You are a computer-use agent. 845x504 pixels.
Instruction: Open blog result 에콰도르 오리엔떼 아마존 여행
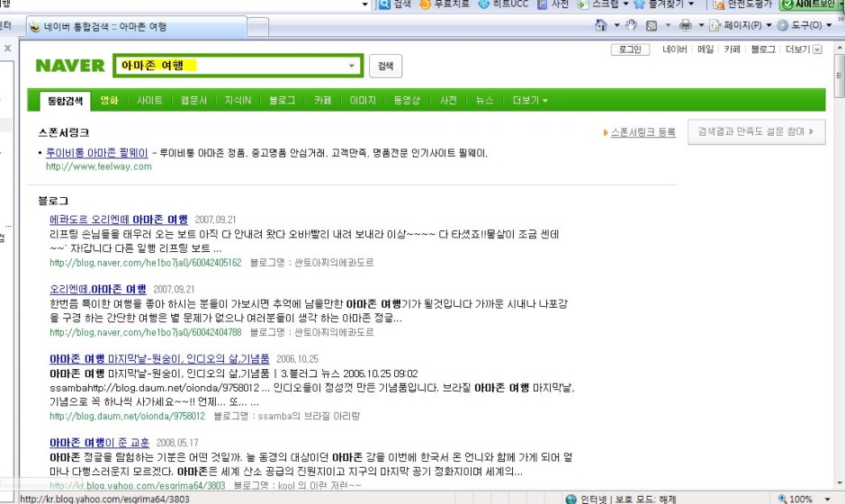[119, 220]
